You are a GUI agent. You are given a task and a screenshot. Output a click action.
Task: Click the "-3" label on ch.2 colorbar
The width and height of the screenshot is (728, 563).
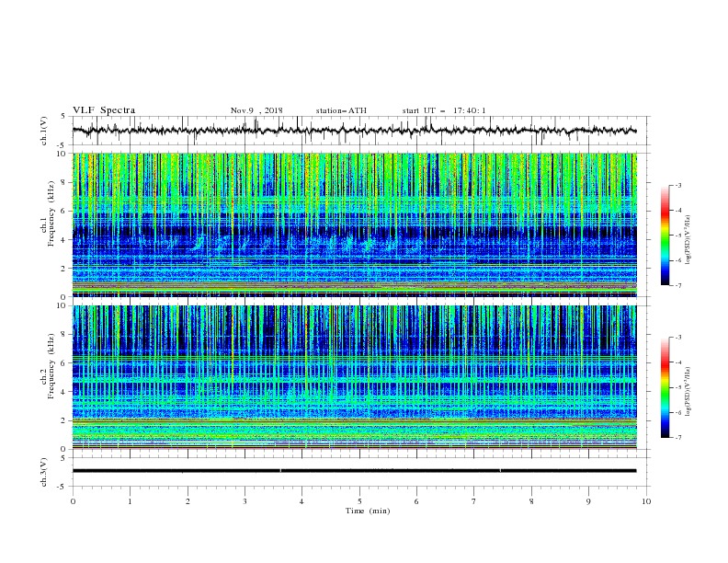pos(677,338)
